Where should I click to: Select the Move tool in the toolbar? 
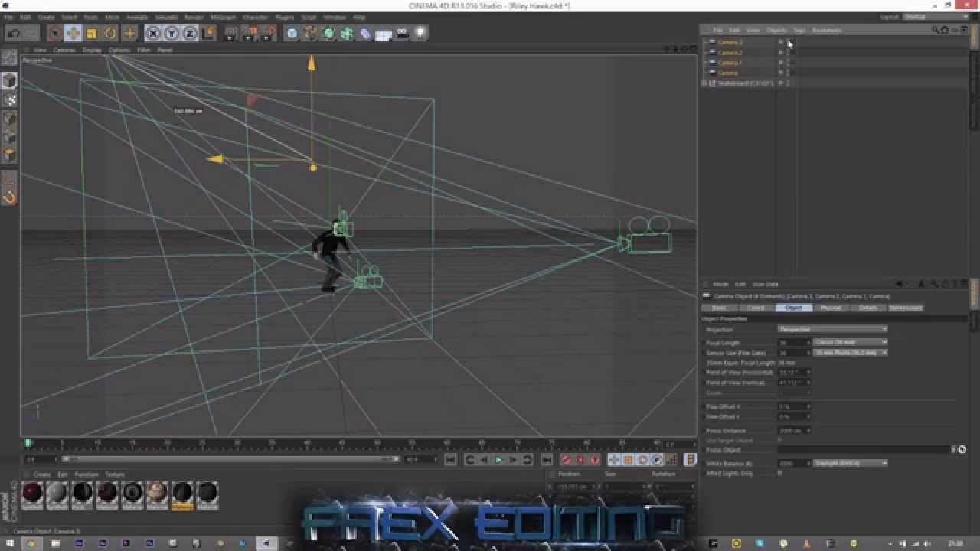coord(73,33)
